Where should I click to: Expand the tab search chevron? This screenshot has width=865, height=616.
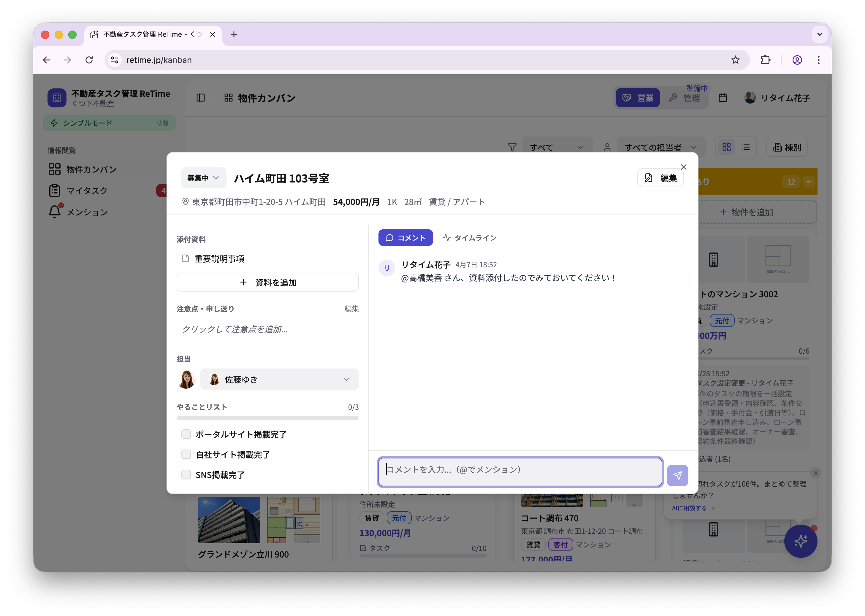click(x=820, y=34)
